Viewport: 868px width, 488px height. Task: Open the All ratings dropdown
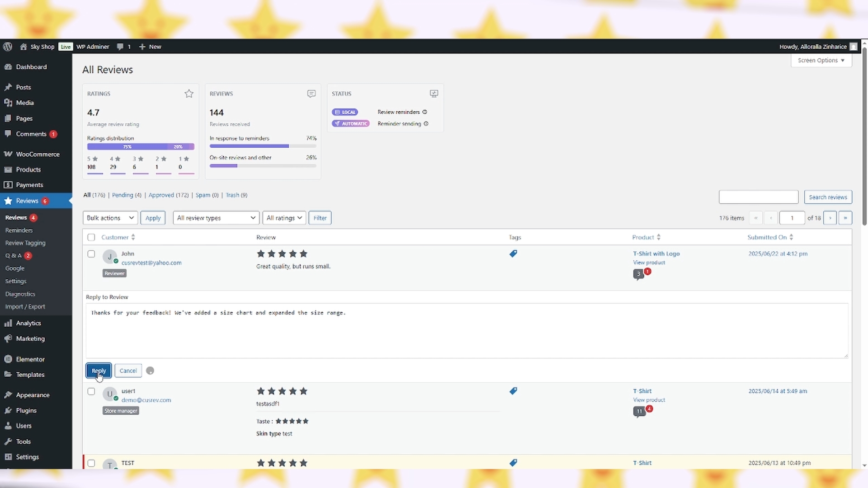[x=284, y=218]
